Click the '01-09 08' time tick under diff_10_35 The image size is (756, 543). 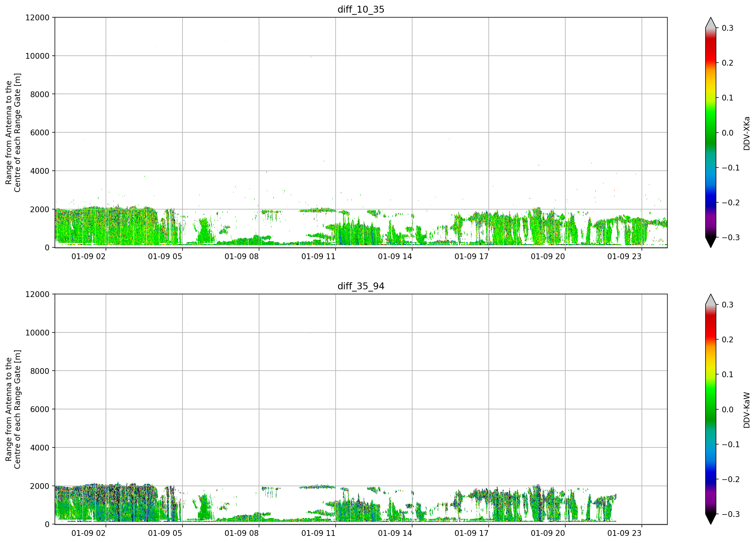pos(242,256)
